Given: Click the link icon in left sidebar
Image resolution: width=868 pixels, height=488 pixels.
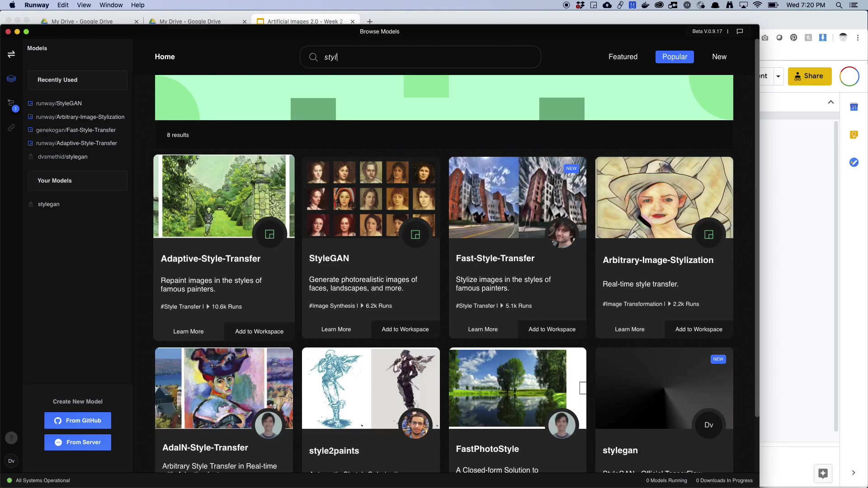Looking at the screenshot, I should pyautogui.click(x=11, y=128).
